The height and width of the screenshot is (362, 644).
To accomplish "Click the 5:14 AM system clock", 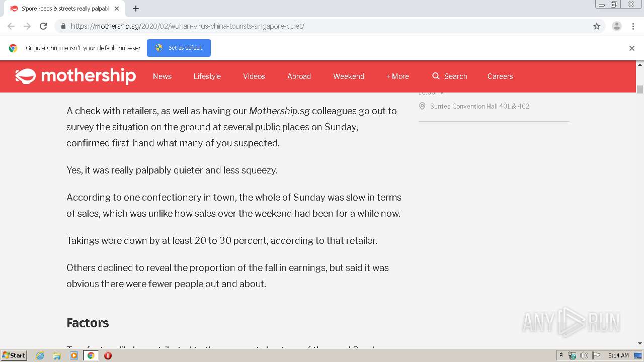I will (x=618, y=355).
